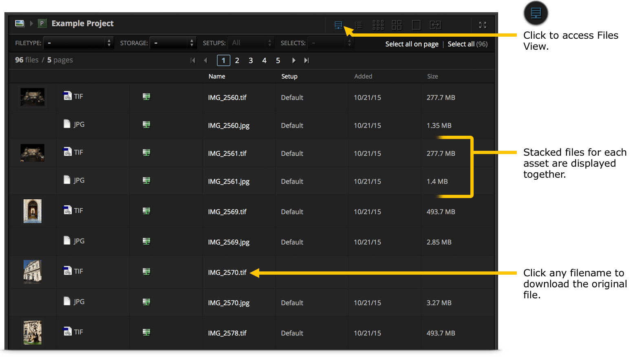The image size is (644, 357).
Task: Click JPG file icon for IMG_2560.jpg
Action: (x=67, y=124)
